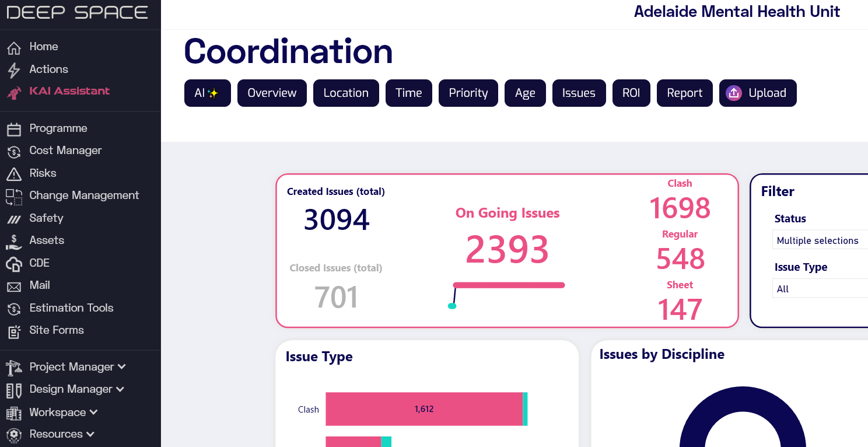Open the Home link

pos(44,47)
